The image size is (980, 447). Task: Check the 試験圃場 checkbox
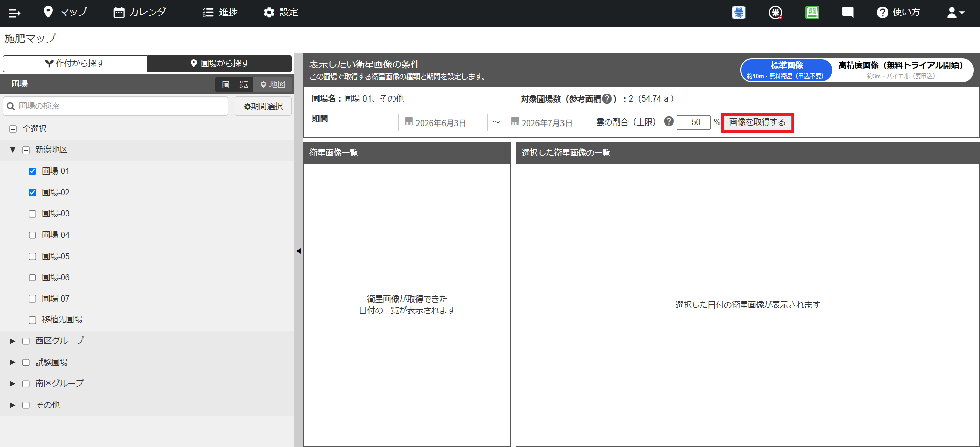tap(26, 362)
